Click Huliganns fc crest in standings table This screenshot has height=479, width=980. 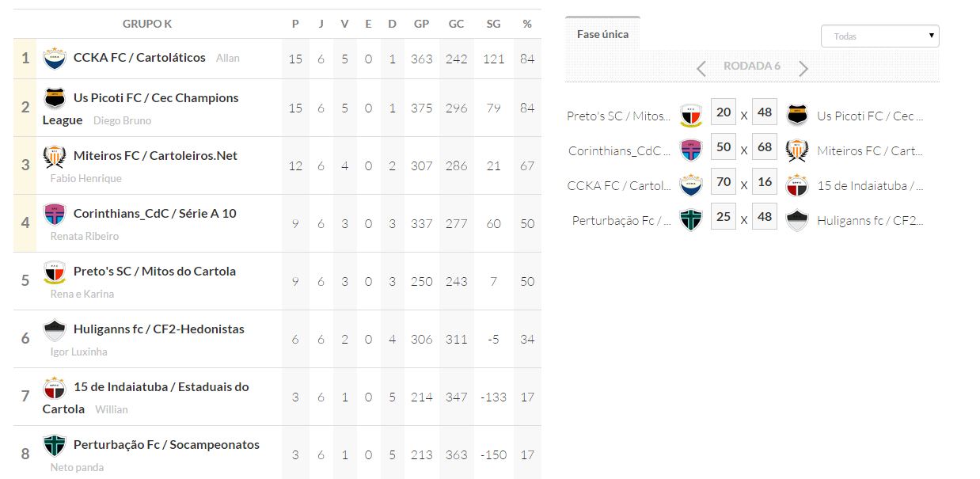(x=55, y=330)
